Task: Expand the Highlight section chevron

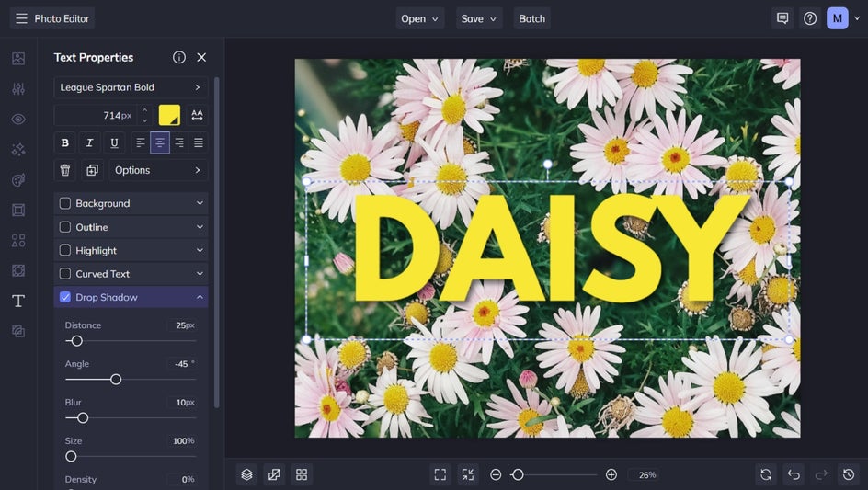Action: (200, 250)
